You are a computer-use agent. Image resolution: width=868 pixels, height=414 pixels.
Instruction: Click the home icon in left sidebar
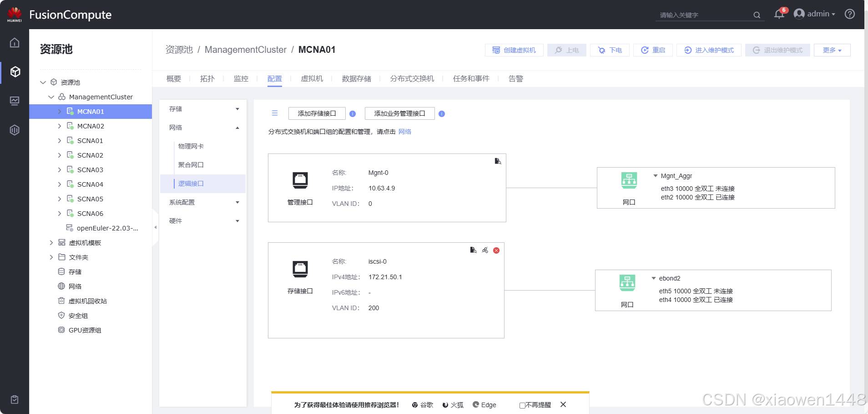pos(15,43)
